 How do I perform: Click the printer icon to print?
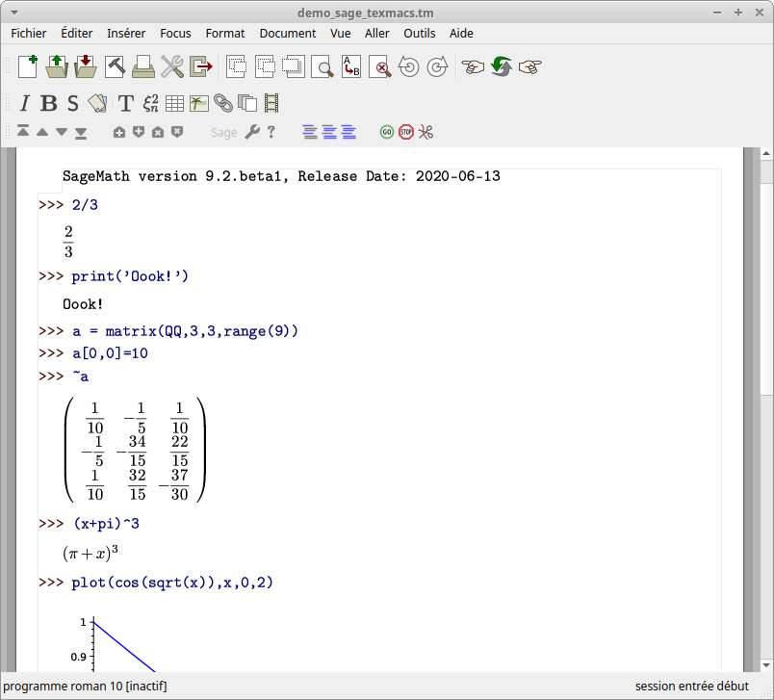click(x=142, y=66)
